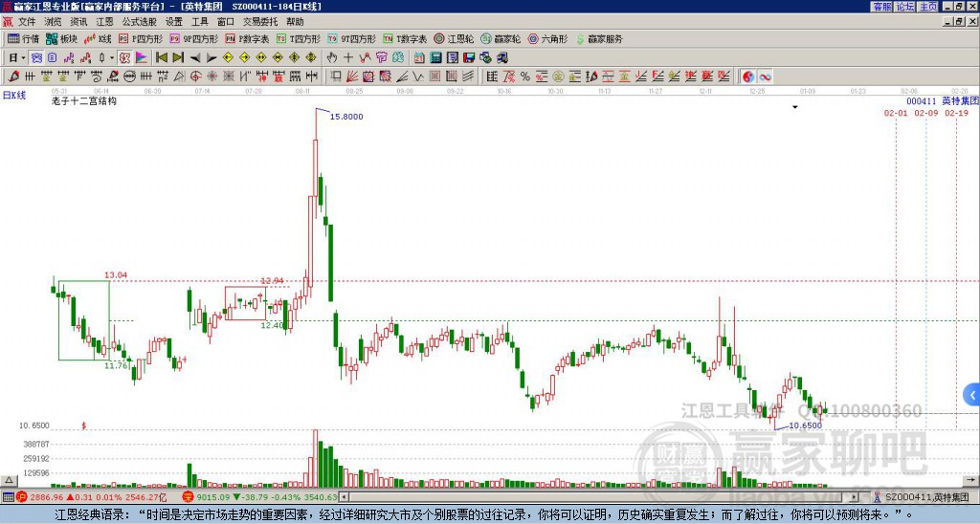Switch to K线 chart view
Viewport: 980px width, 524px height.
97,38
